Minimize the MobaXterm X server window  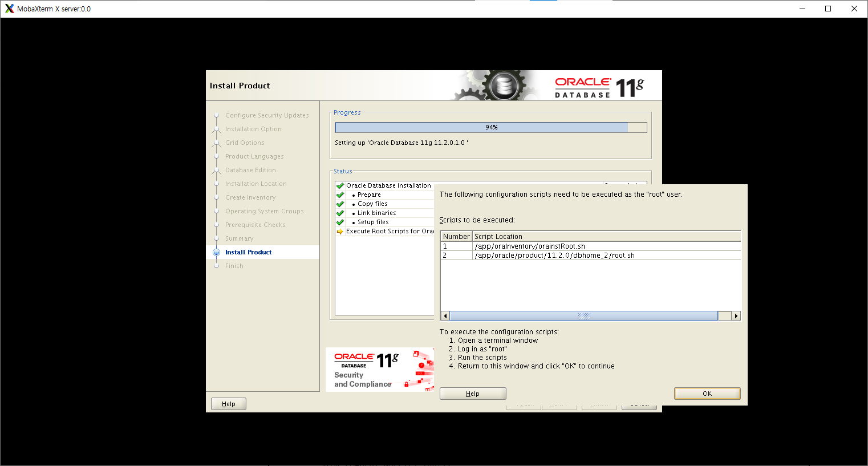pos(802,9)
